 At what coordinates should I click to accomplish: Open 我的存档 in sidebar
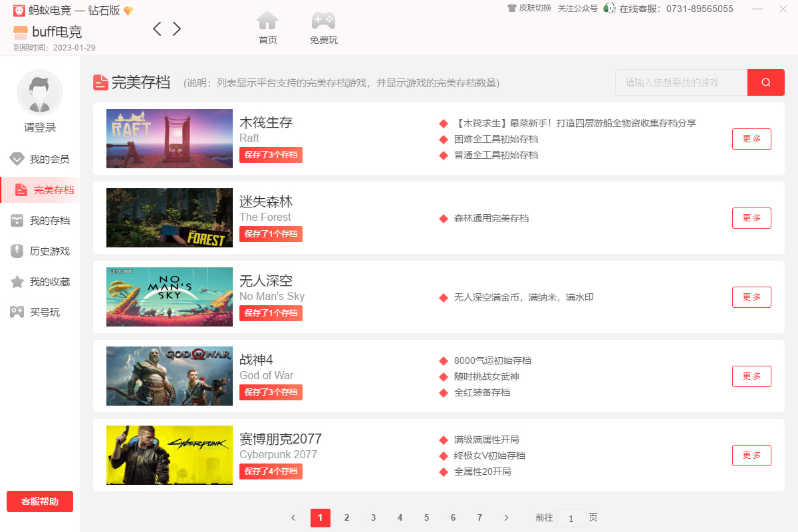40,221
